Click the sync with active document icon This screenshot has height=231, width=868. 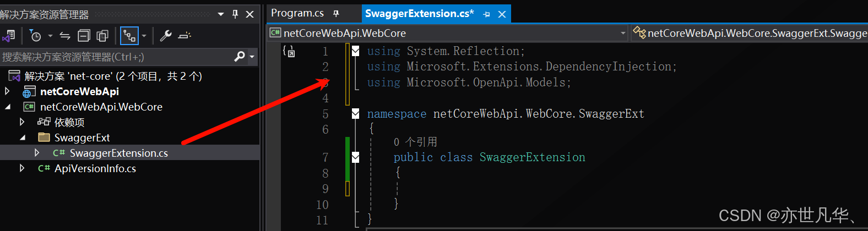65,36
